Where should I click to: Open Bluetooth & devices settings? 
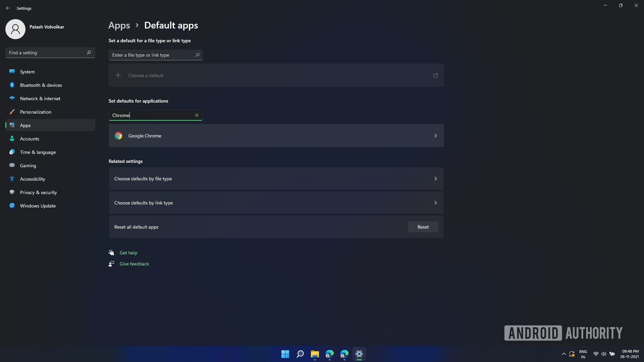[x=41, y=85]
